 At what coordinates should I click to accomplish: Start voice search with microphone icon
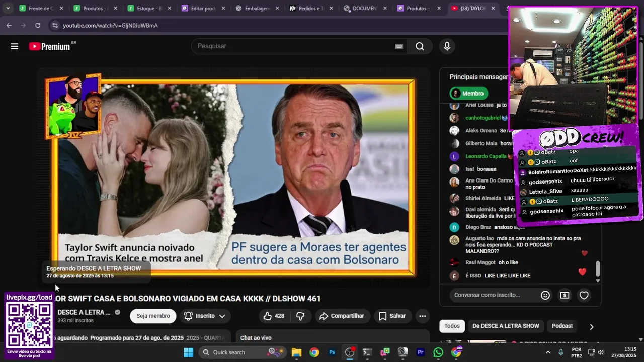click(x=447, y=46)
